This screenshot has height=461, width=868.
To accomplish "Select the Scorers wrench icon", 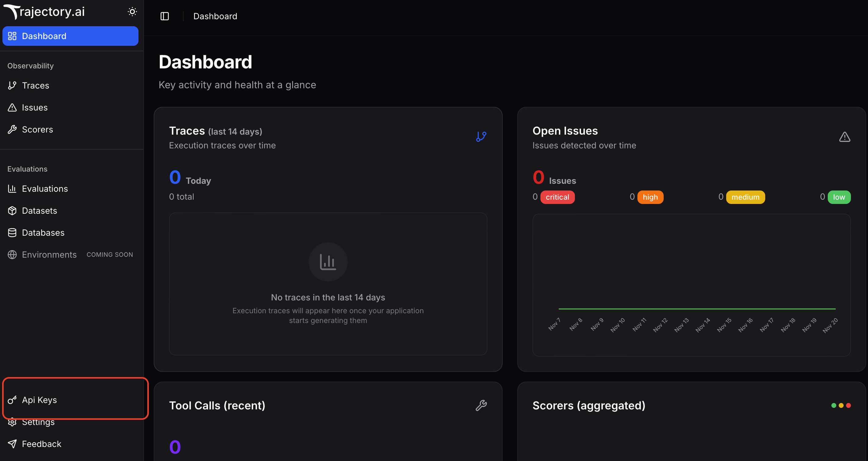I will point(12,129).
